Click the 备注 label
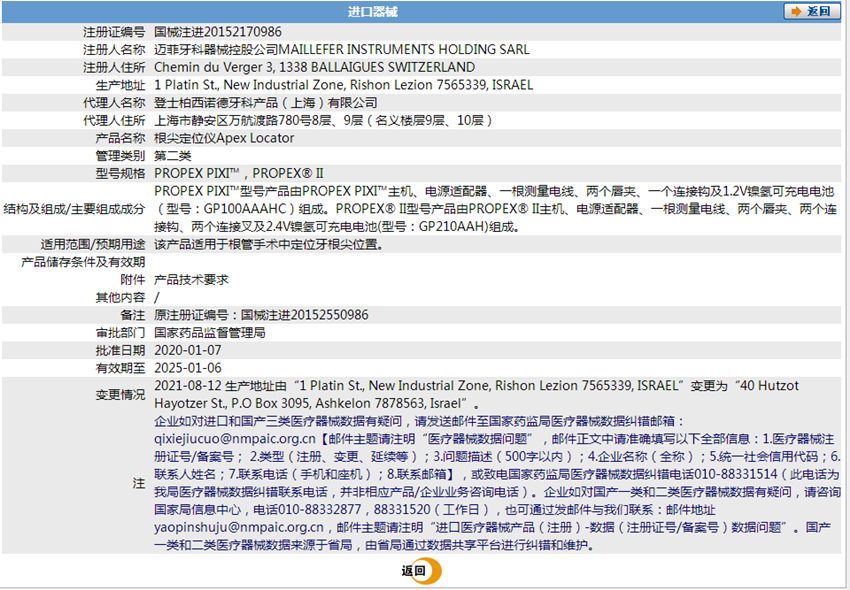 133,315
